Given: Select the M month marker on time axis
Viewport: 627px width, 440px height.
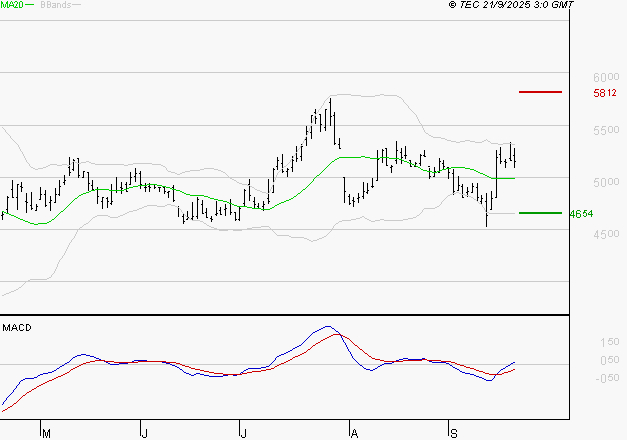Looking at the screenshot, I should [44, 432].
